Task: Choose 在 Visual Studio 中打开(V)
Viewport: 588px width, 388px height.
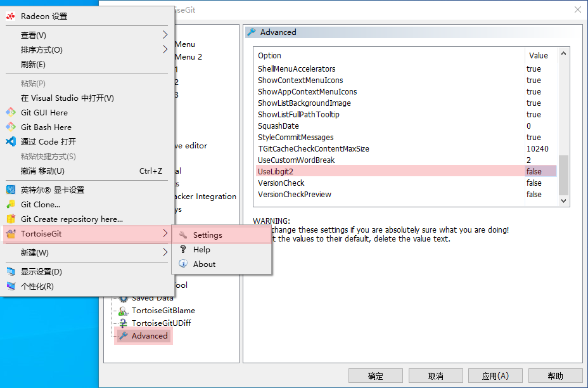Action: pos(87,98)
